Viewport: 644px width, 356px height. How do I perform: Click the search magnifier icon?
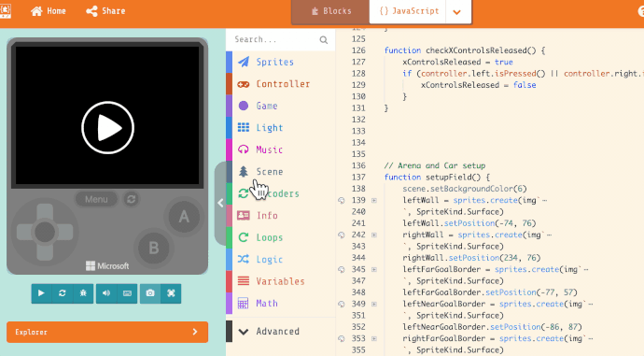(324, 40)
